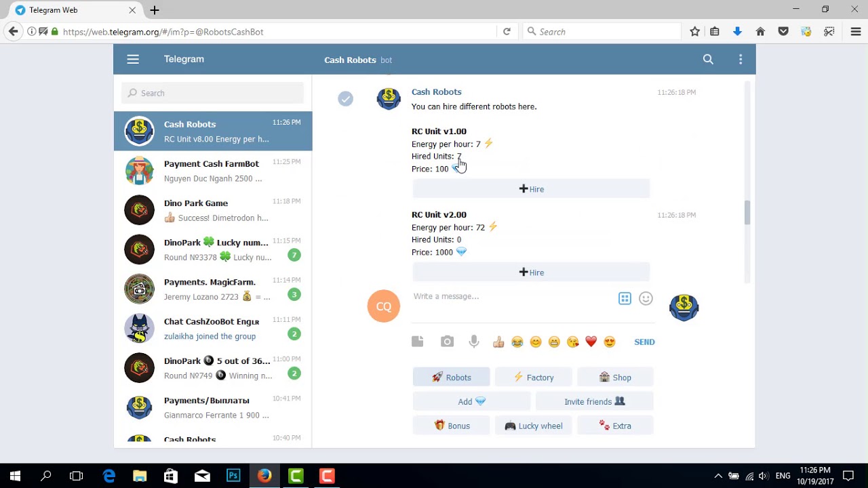Open DinoPark Lucky number chat
This screenshot has width=868, height=488.
click(213, 249)
